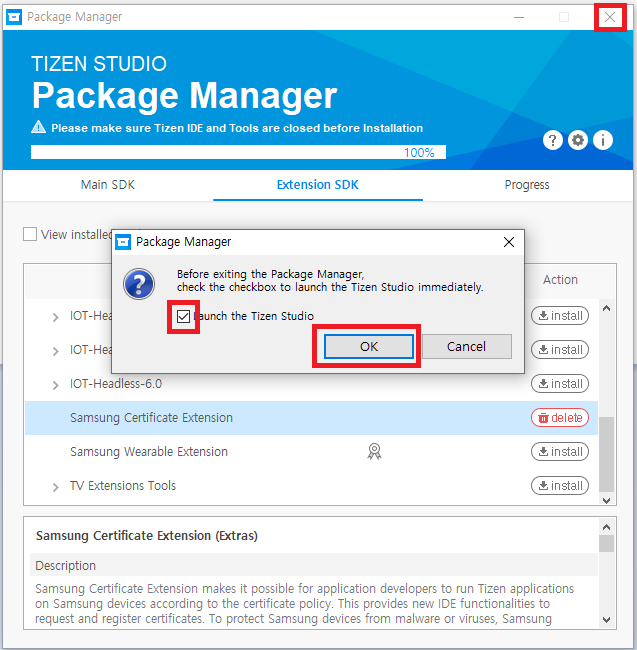The height and width of the screenshot is (650, 637).
Task: Click the Action column header
Action: click(560, 280)
